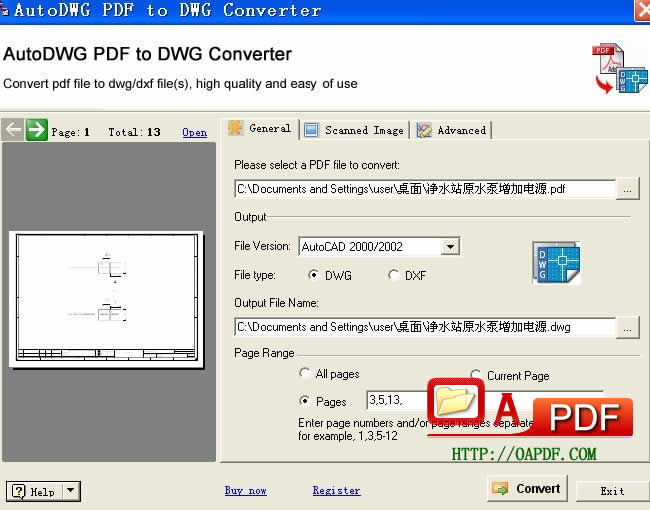Browse for the input PDF file
Image resolution: width=650 pixels, height=510 pixels.
[628, 189]
